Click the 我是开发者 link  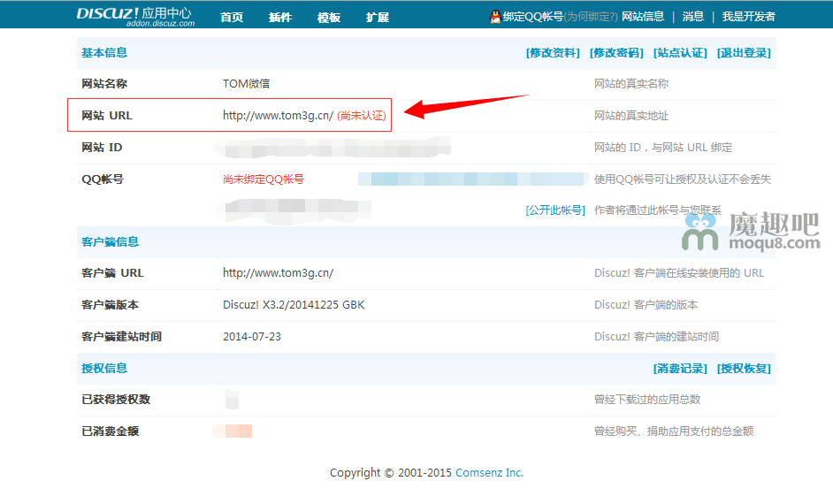[x=748, y=17]
